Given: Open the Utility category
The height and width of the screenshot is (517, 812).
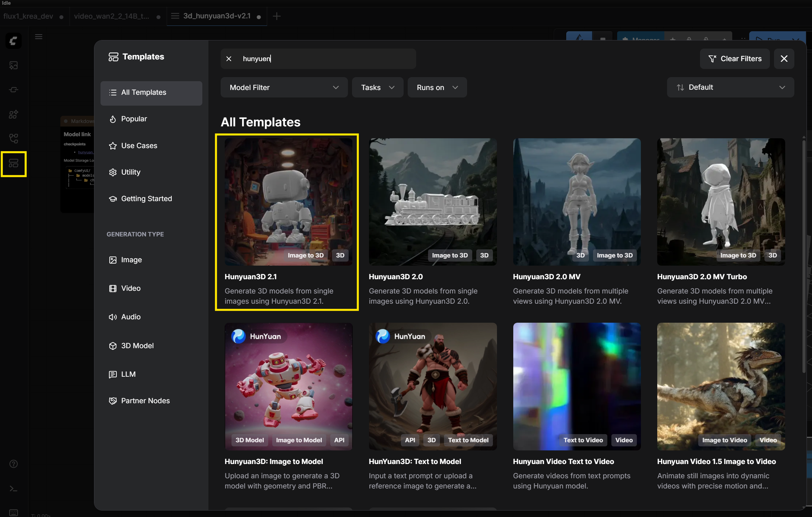Looking at the screenshot, I should coord(151,172).
